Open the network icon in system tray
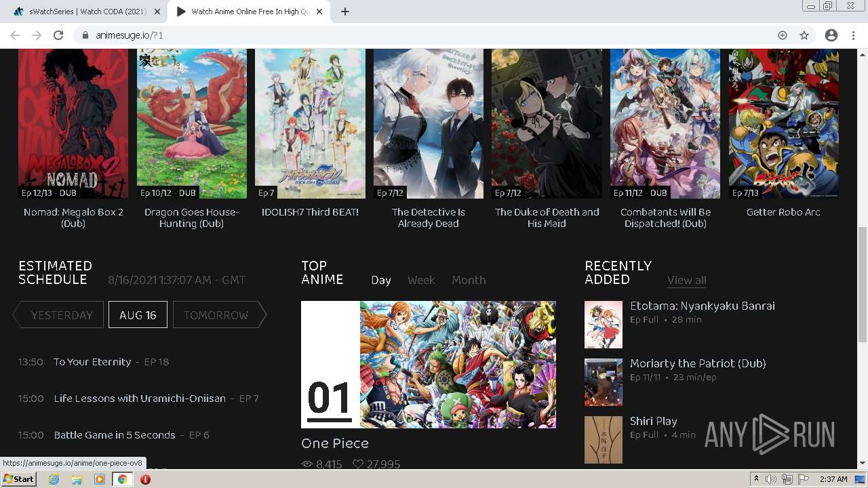This screenshot has width=868, height=488. pos(787,479)
